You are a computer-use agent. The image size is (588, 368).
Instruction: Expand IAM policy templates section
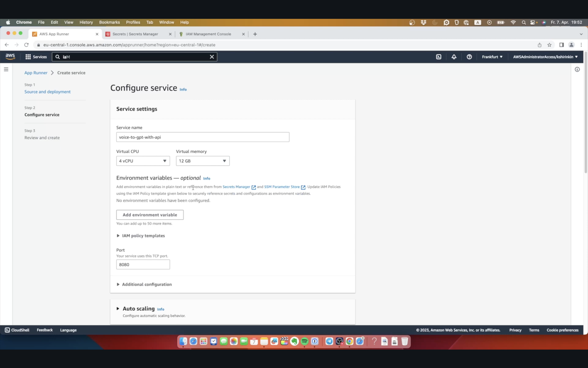coord(140,236)
